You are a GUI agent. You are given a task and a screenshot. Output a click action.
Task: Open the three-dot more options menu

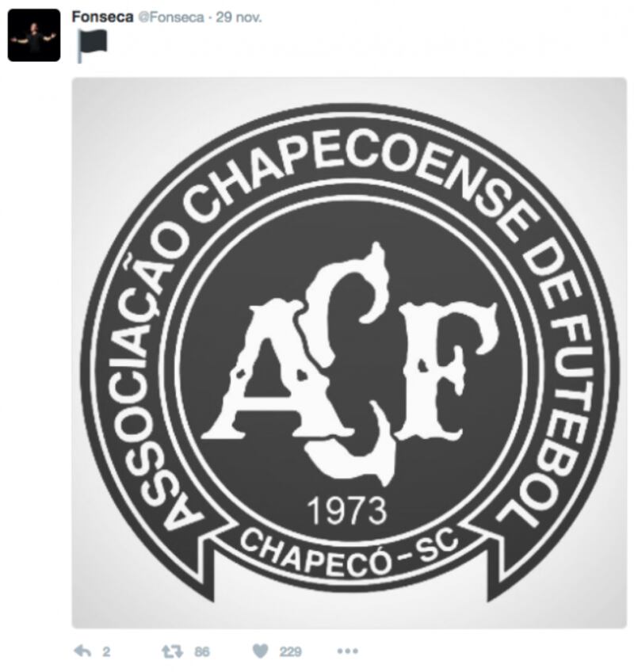[x=347, y=651]
